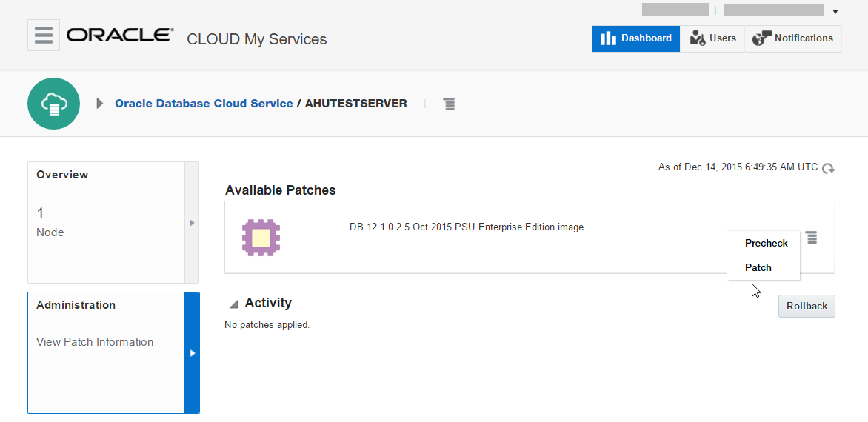Open the Users page
The height and width of the screenshot is (422, 868).
[712, 38]
